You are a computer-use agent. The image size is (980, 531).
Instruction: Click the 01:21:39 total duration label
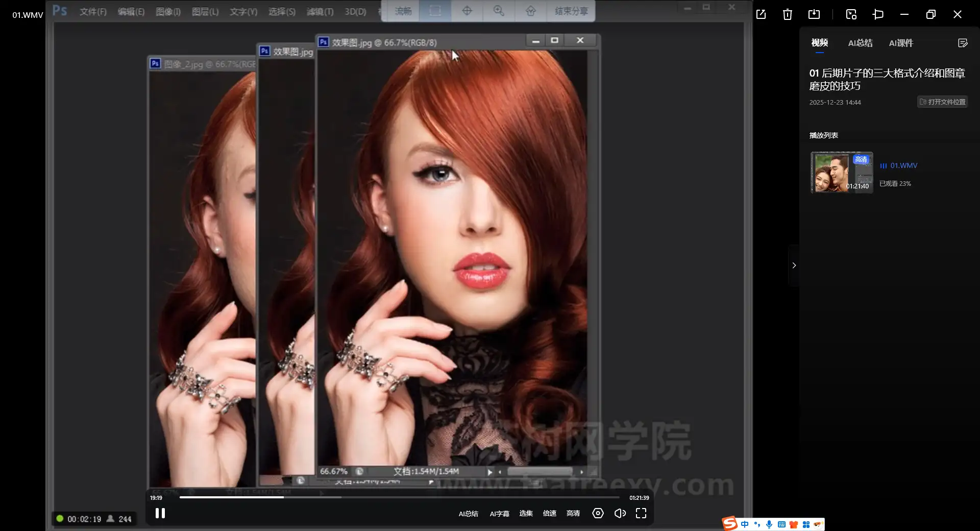[x=639, y=498]
